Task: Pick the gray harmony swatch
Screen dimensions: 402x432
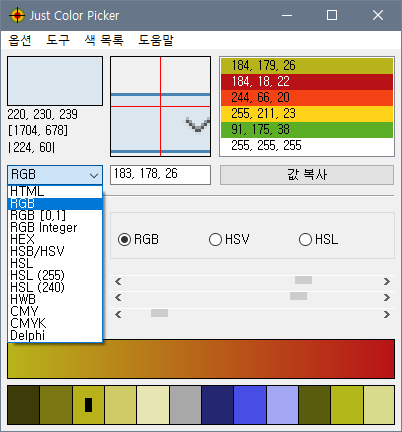Action: coord(185,405)
